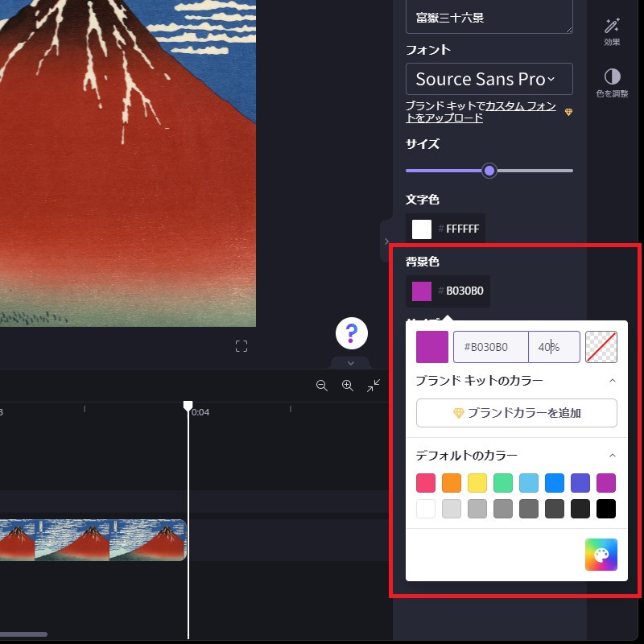Open the custom color palette picker

click(601, 555)
